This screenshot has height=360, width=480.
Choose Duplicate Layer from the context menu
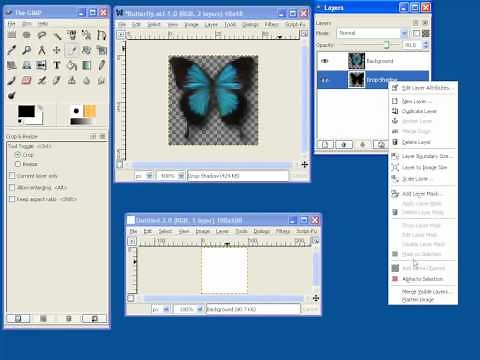pos(423,111)
